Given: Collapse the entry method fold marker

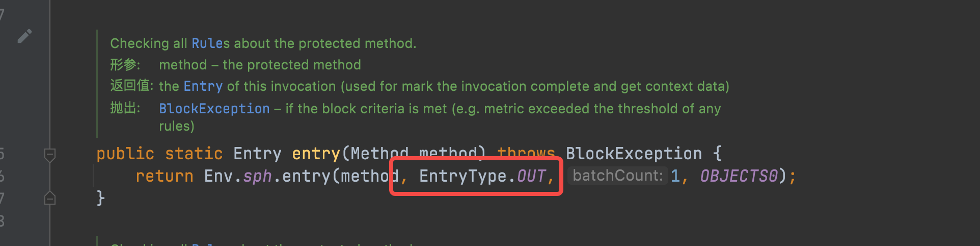Looking at the screenshot, I should tap(50, 154).
